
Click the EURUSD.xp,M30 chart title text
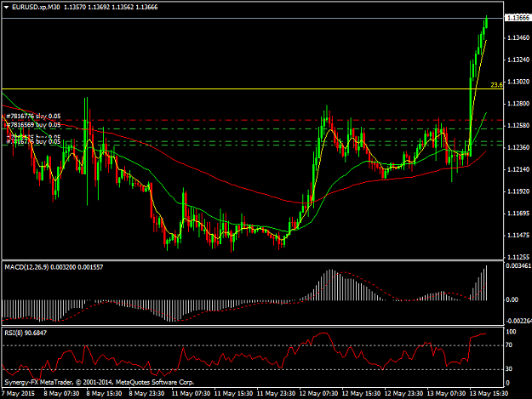coord(36,7)
